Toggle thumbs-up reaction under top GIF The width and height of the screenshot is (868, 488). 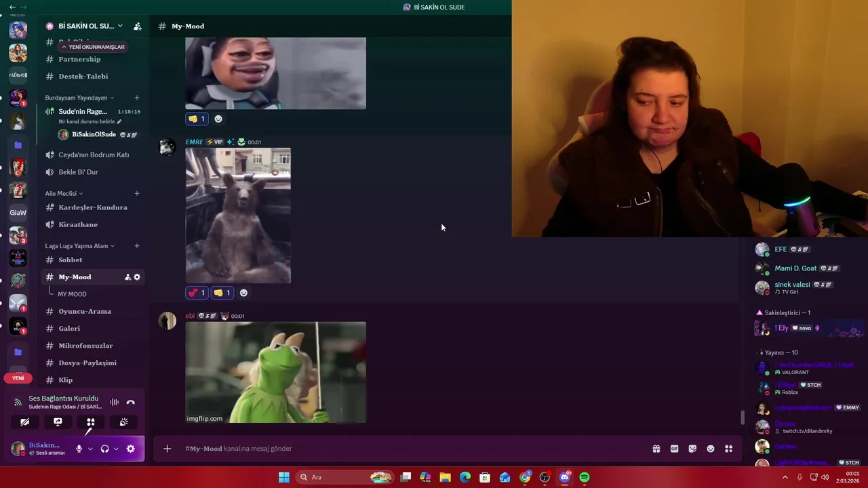tap(197, 119)
